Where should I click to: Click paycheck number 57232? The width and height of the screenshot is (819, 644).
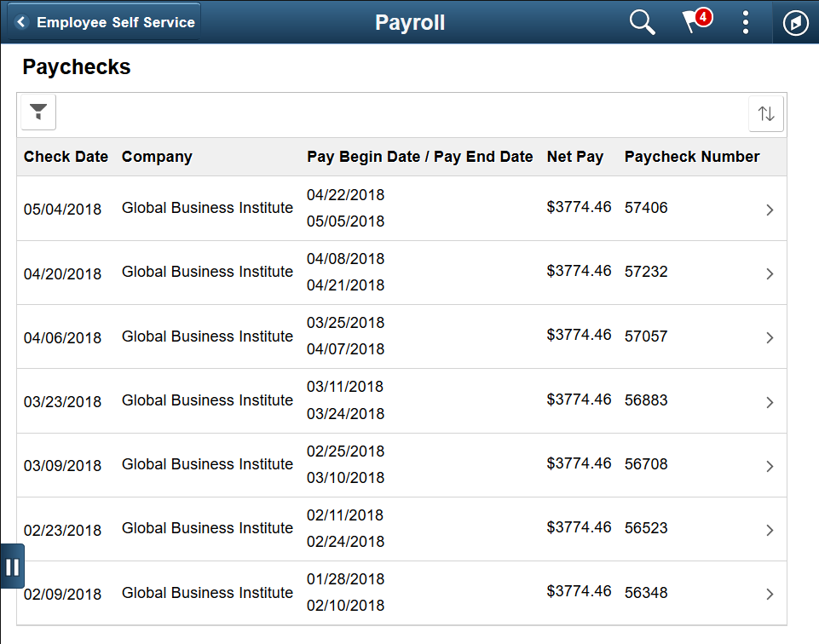(x=646, y=272)
